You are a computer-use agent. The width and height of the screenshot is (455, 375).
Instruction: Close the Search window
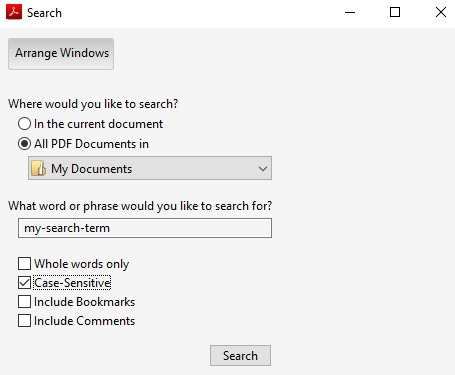click(x=441, y=12)
